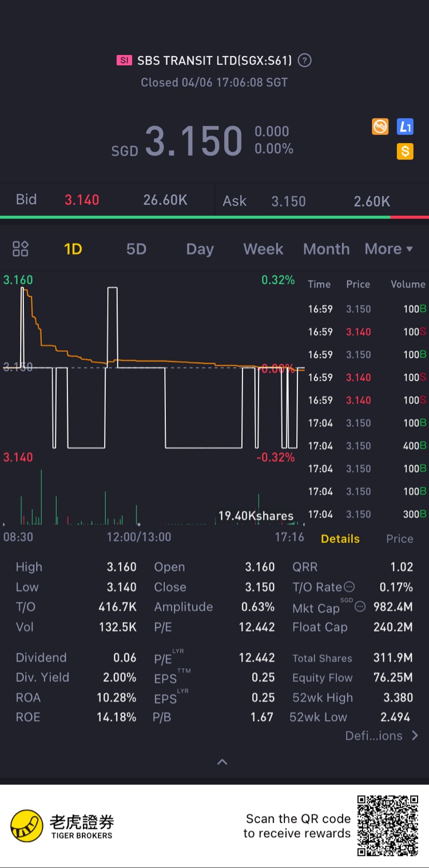Tap the large 3.150 last price

pos(194,141)
